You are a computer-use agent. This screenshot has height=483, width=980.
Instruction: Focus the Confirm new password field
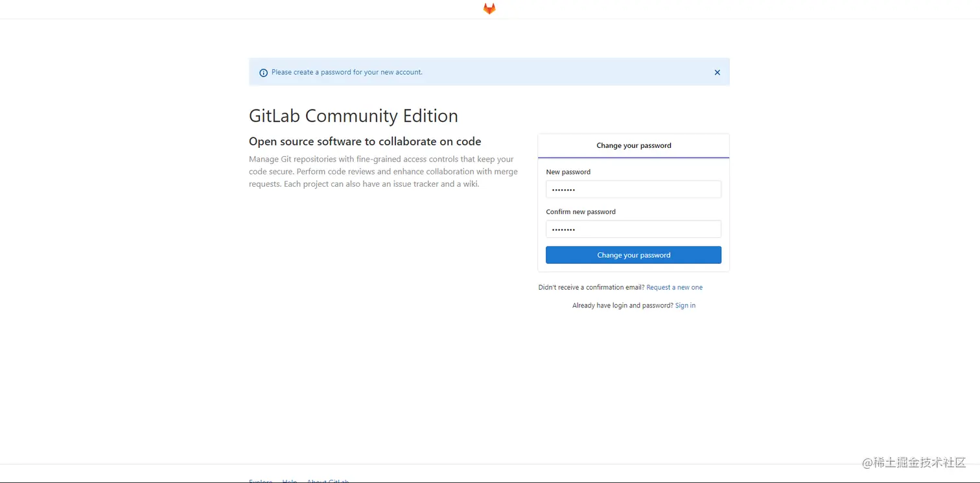[x=633, y=229]
